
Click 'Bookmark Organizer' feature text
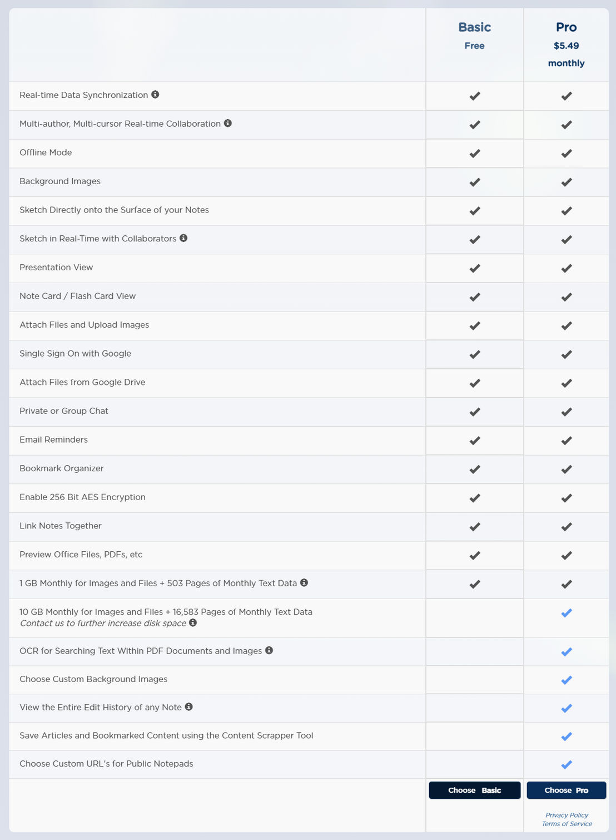pyautogui.click(x=61, y=468)
